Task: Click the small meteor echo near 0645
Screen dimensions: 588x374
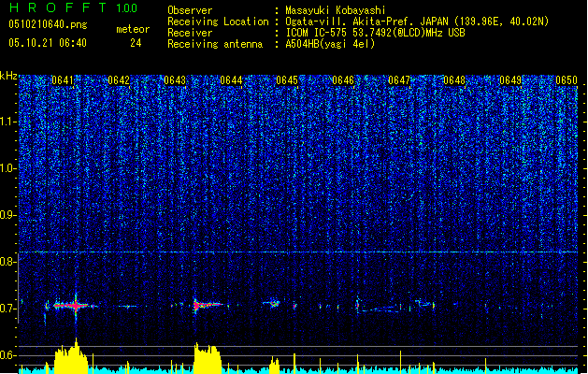Action: click(273, 303)
